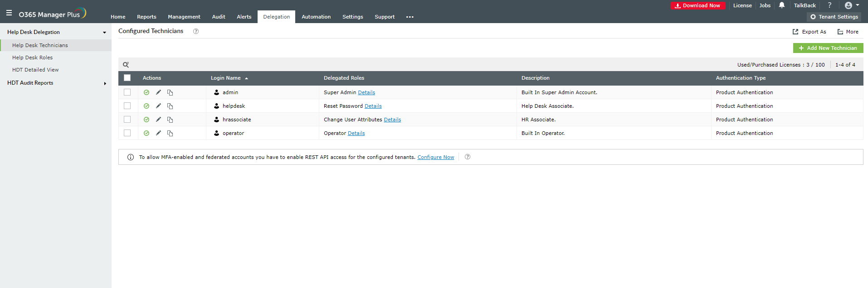
Task: Open the user account dropdown
Action: click(x=852, y=5)
